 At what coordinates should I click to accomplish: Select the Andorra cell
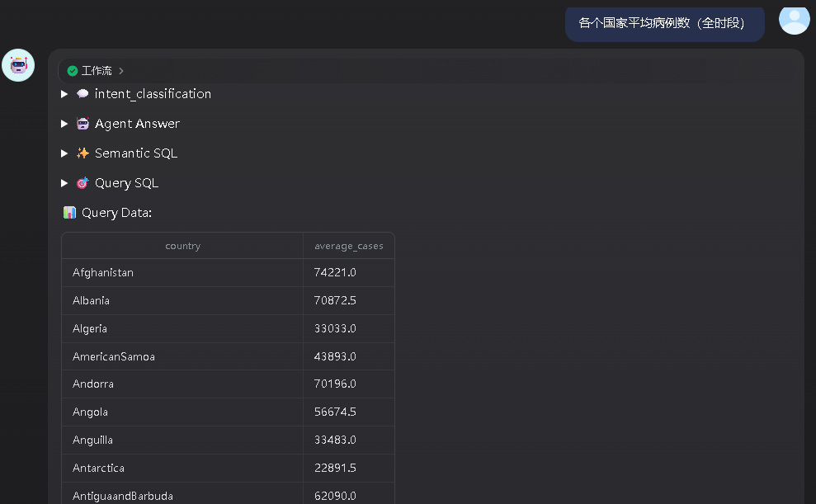point(182,384)
